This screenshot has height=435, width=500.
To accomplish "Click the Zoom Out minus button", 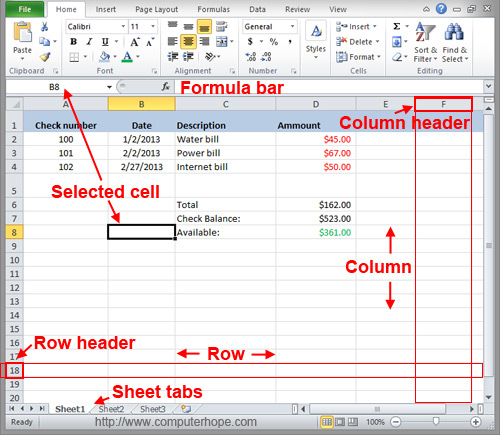I will (x=396, y=422).
